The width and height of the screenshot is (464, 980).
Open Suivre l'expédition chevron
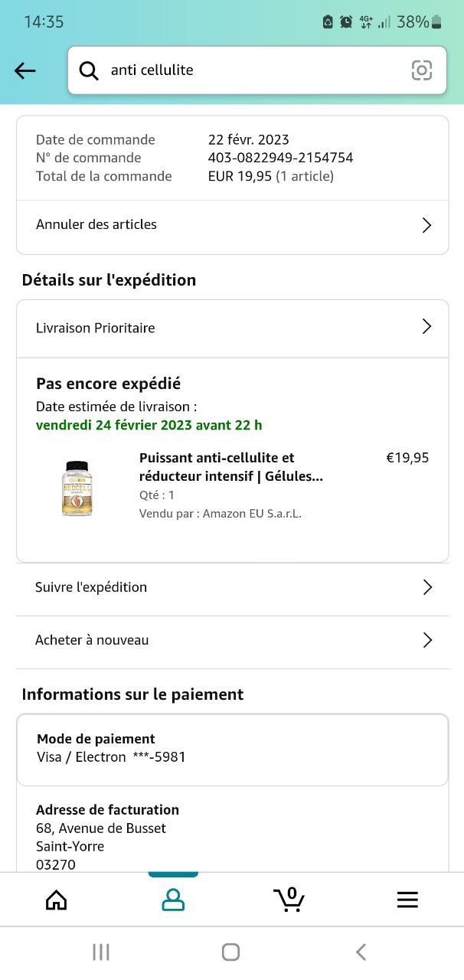[x=427, y=587]
